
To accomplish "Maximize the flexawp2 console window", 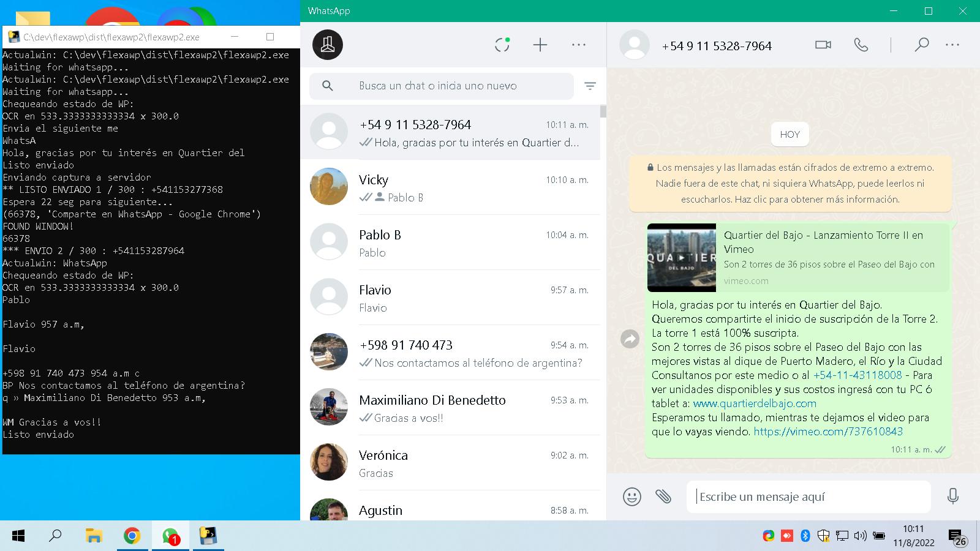I will point(270,37).
